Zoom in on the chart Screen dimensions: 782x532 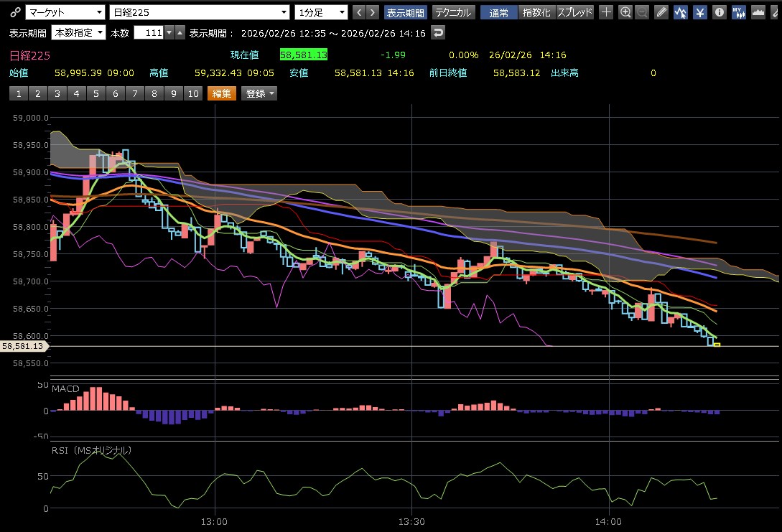click(625, 12)
